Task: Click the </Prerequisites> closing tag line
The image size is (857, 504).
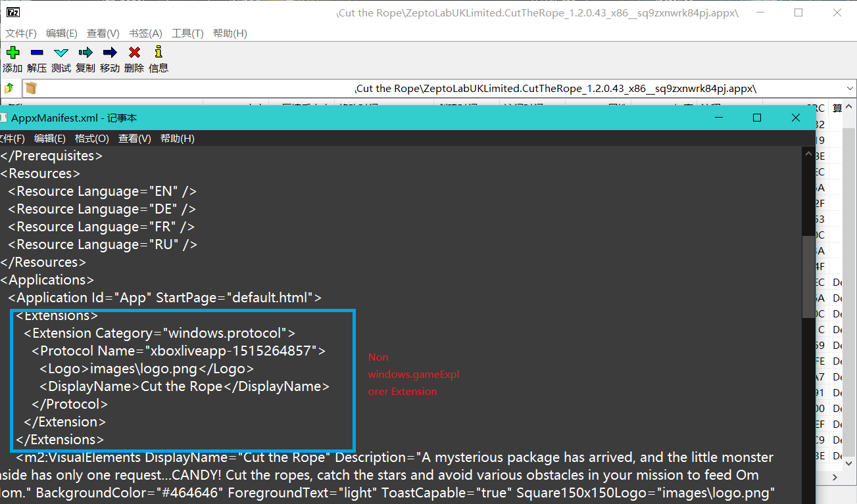Action: [51, 156]
